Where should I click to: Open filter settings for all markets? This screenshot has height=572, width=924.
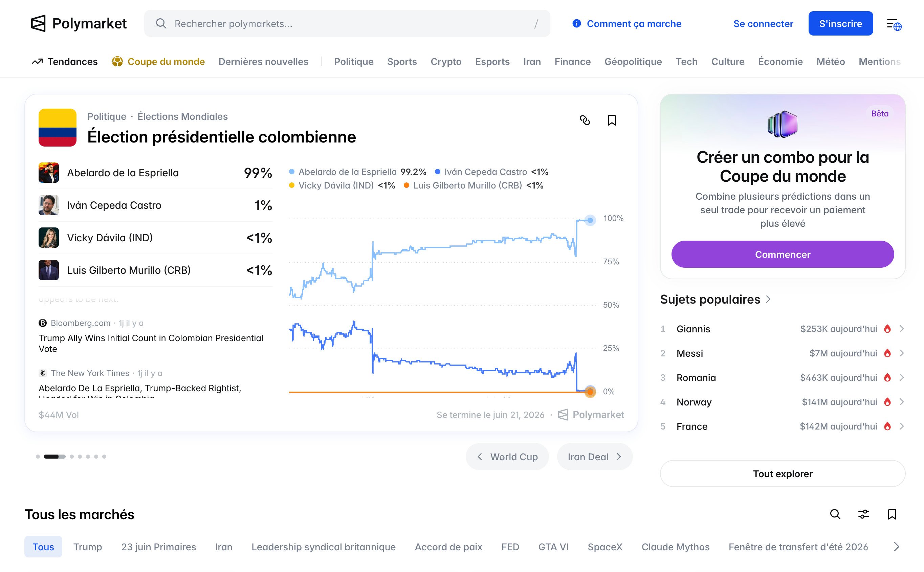point(863,514)
